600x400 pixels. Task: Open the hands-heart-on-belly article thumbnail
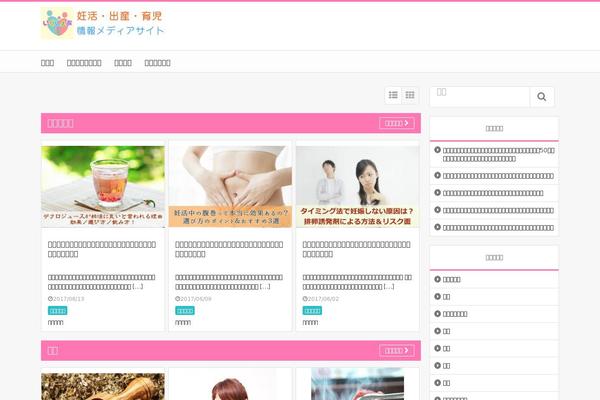(230, 186)
